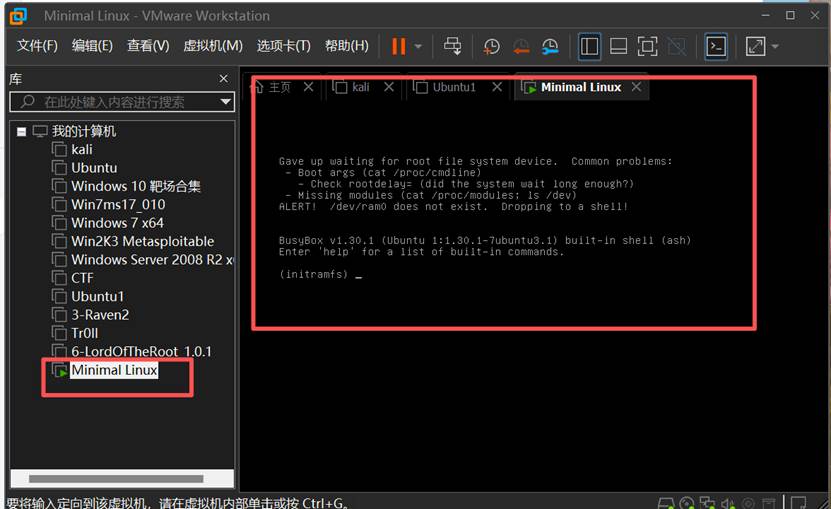Open the library search filter dropdown

(x=226, y=102)
